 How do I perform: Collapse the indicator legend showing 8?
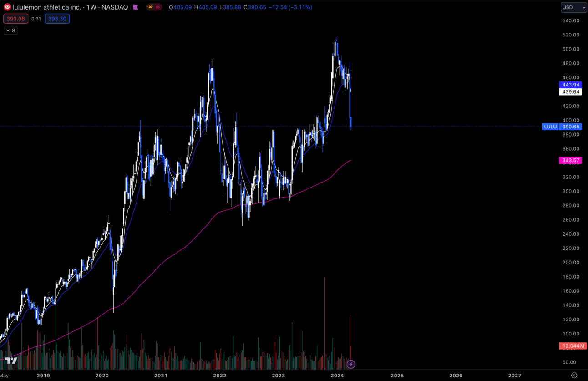click(10, 30)
